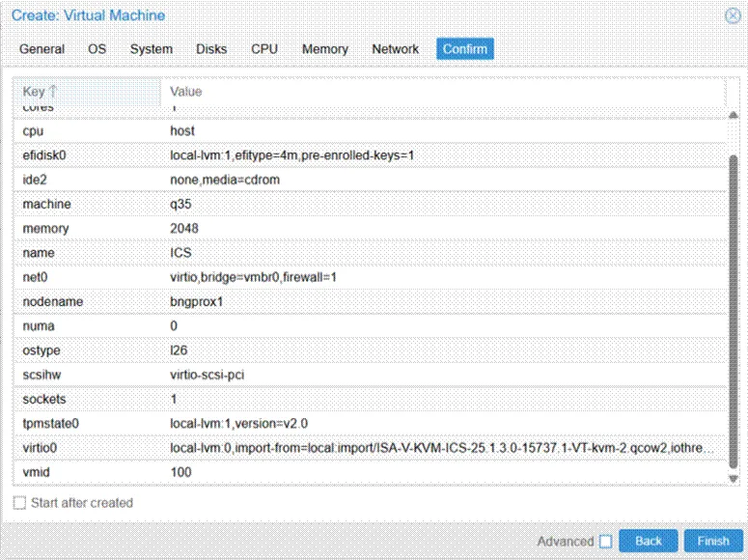Click the Value column header
This screenshot has width=748, height=560.
444,91
